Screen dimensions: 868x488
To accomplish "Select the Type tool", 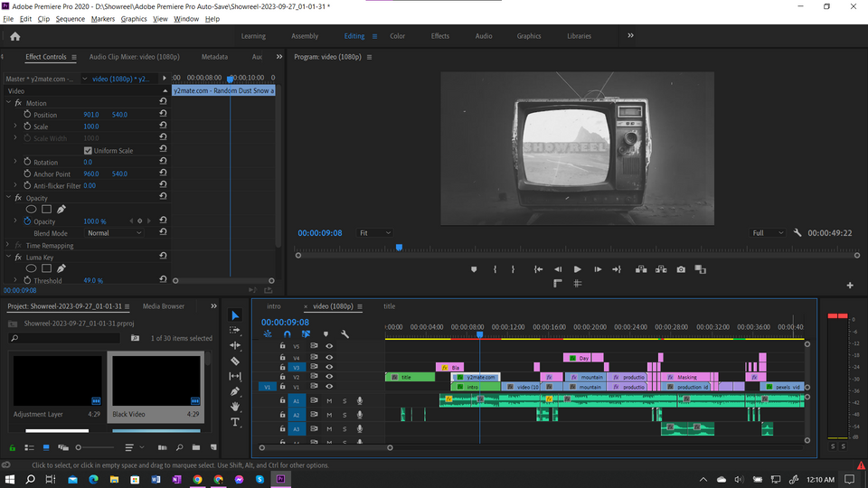I will pos(235,422).
